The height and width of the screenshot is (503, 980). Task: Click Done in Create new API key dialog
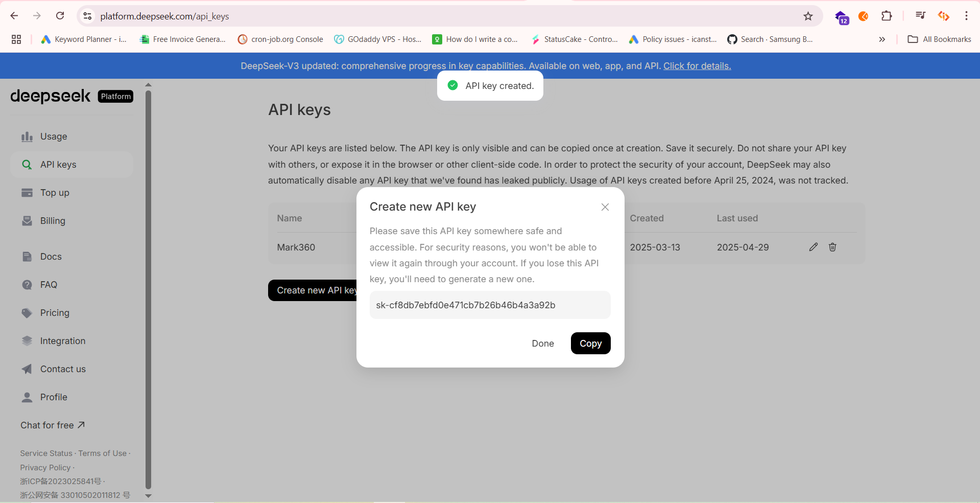543,344
